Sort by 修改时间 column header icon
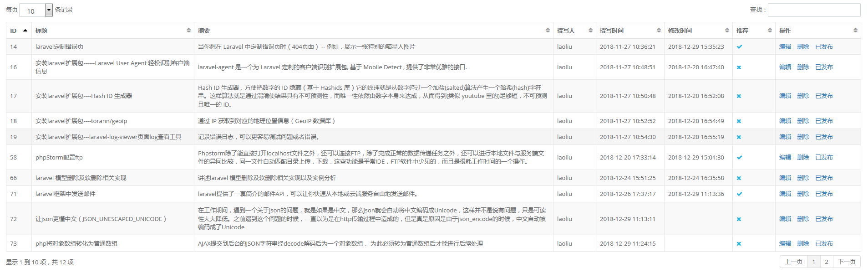 pos(727,31)
